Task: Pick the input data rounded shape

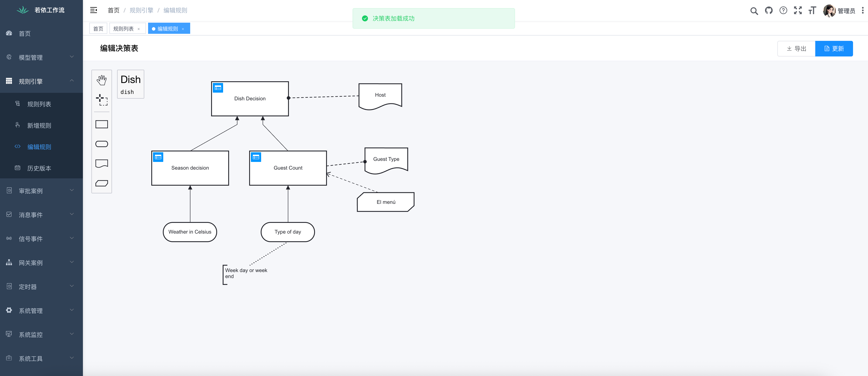Action: point(102,144)
